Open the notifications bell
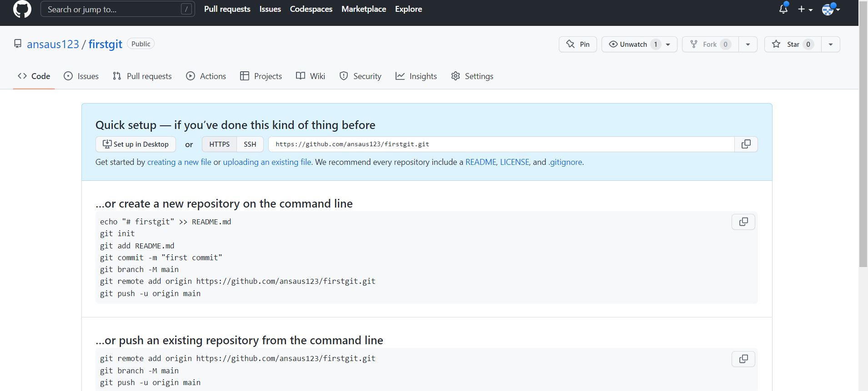The image size is (868, 391). click(783, 9)
